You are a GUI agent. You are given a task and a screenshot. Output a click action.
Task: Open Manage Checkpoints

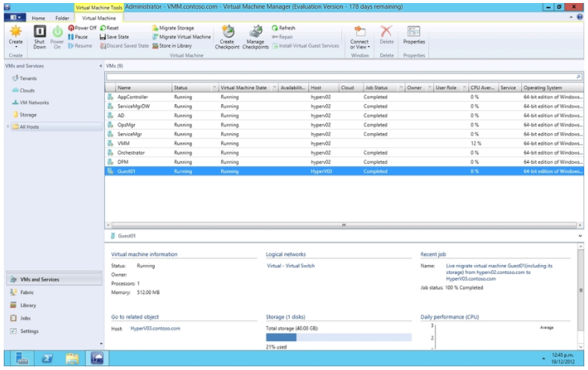[255, 36]
